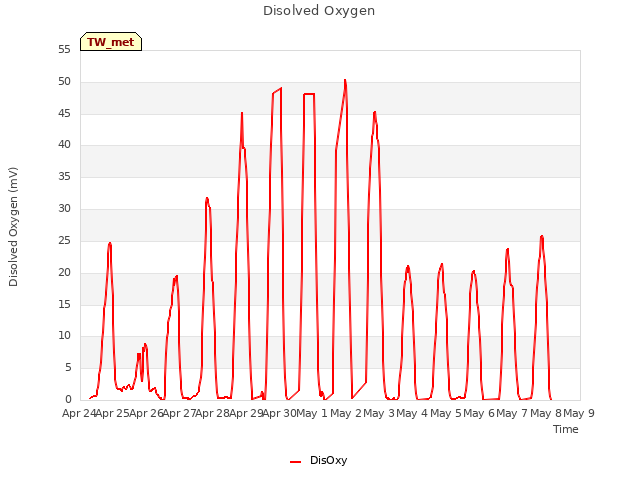Click the small Apr 25 peak near 9 mV
The height and width of the screenshot is (480, 640).
145,344
